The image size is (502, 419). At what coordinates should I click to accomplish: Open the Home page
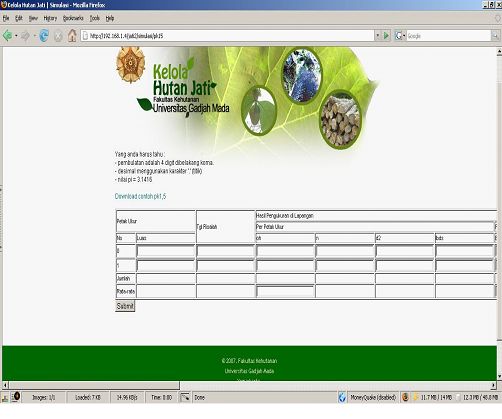72,36
